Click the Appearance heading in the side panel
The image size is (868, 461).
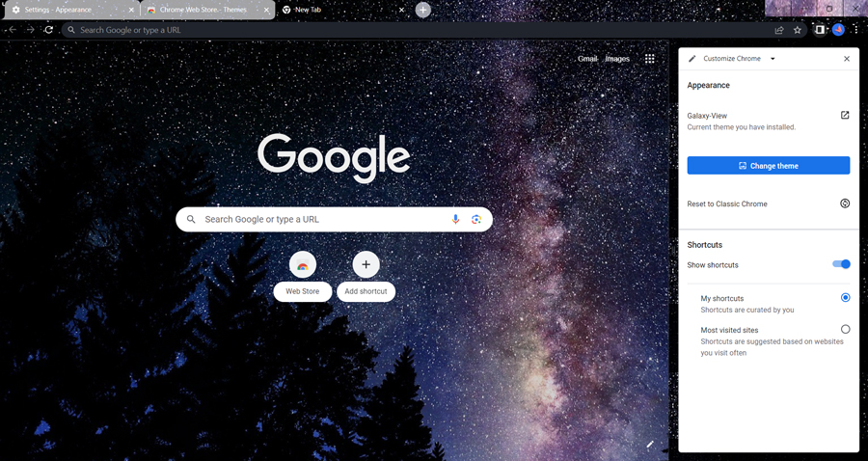(709, 85)
